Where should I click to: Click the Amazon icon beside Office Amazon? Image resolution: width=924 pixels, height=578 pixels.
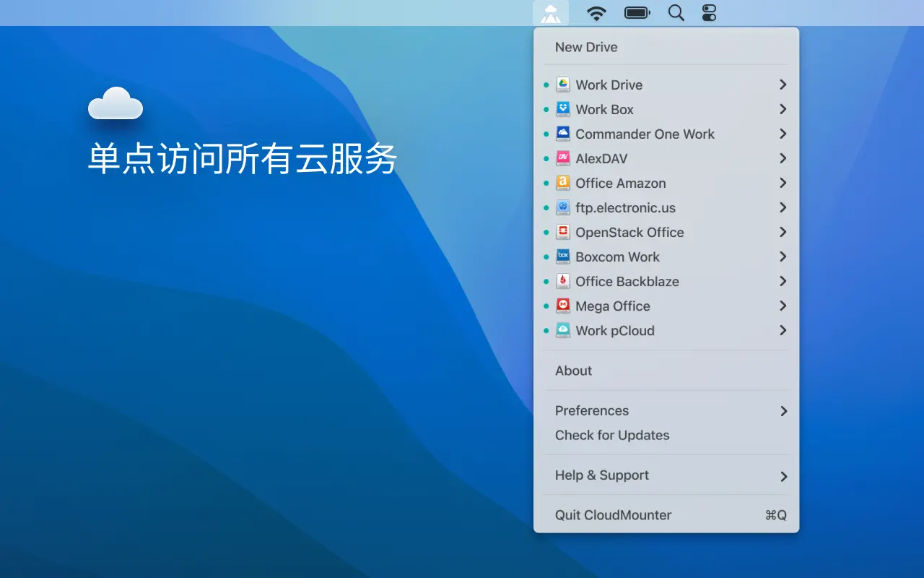563,183
